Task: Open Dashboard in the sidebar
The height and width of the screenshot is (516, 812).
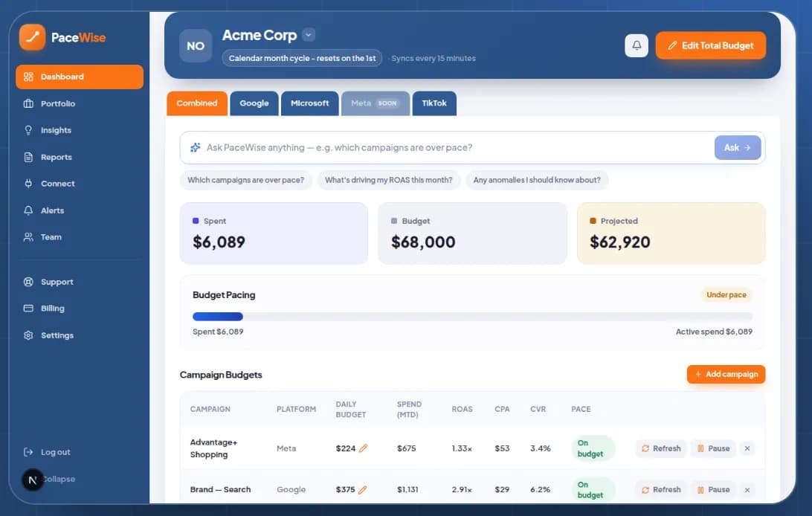Action: [80, 77]
